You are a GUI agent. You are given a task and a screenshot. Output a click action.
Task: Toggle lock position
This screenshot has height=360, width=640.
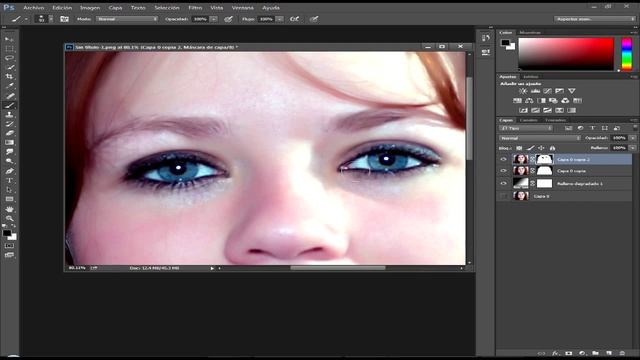click(x=541, y=148)
